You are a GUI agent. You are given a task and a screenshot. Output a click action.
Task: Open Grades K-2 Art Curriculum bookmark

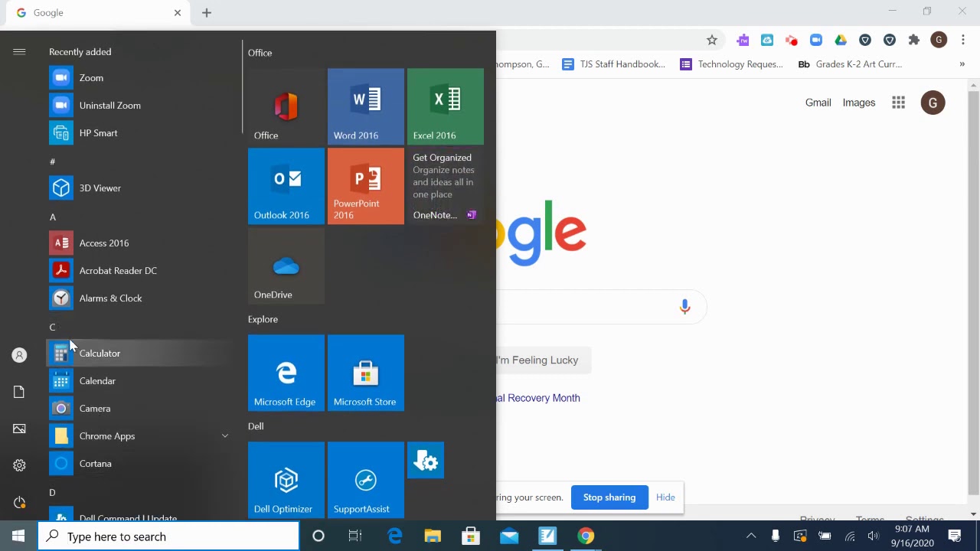[850, 64]
